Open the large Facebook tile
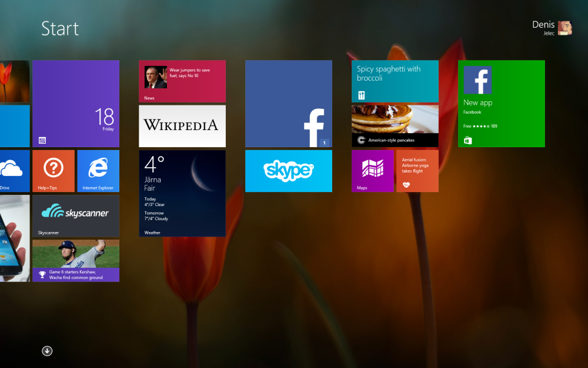The height and width of the screenshot is (368, 588). 288,104
